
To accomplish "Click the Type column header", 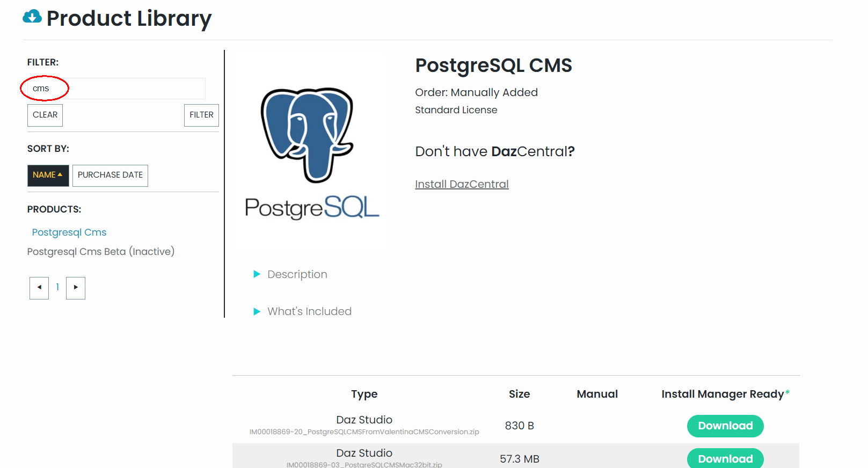I will (364, 394).
